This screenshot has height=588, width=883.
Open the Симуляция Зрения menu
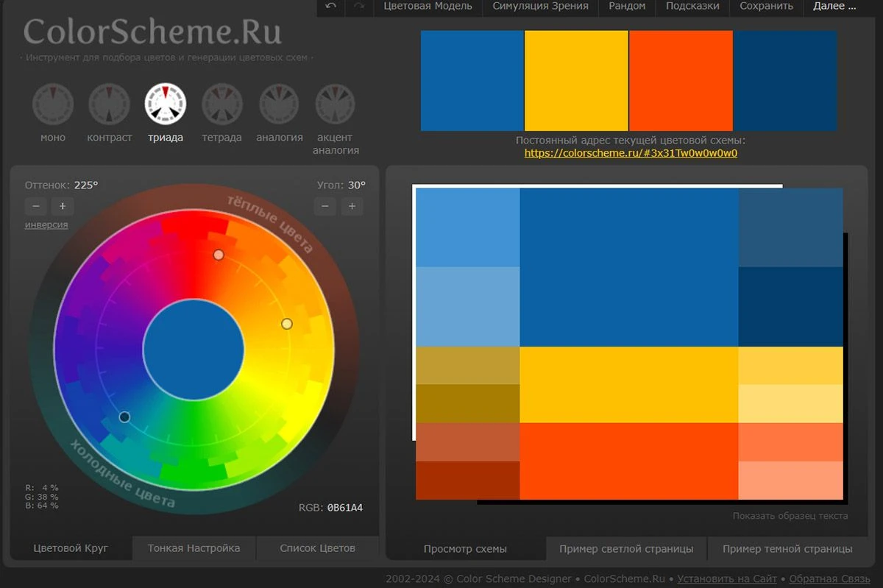pyautogui.click(x=541, y=6)
